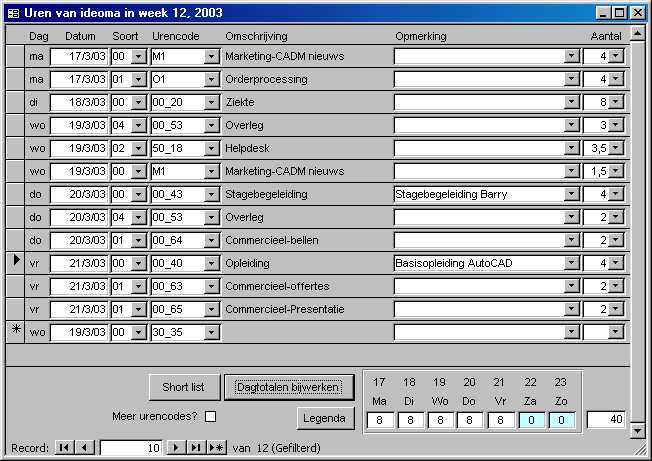Screen dimensions: 652x461
Task: Close the Uren van ideoma window
Action: pos(637,13)
